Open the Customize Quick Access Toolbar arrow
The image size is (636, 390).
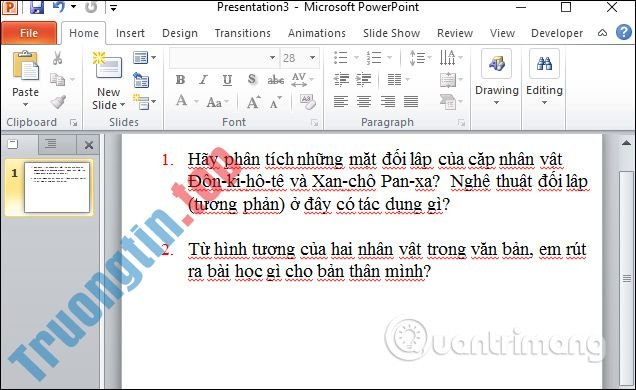tap(114, 8)
